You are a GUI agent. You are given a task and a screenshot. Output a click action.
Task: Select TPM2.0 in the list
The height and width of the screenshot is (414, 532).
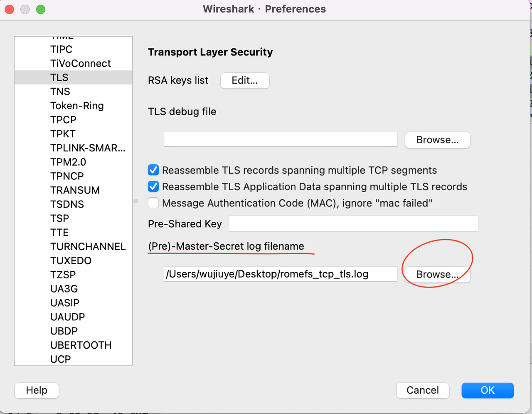point(74,162)
